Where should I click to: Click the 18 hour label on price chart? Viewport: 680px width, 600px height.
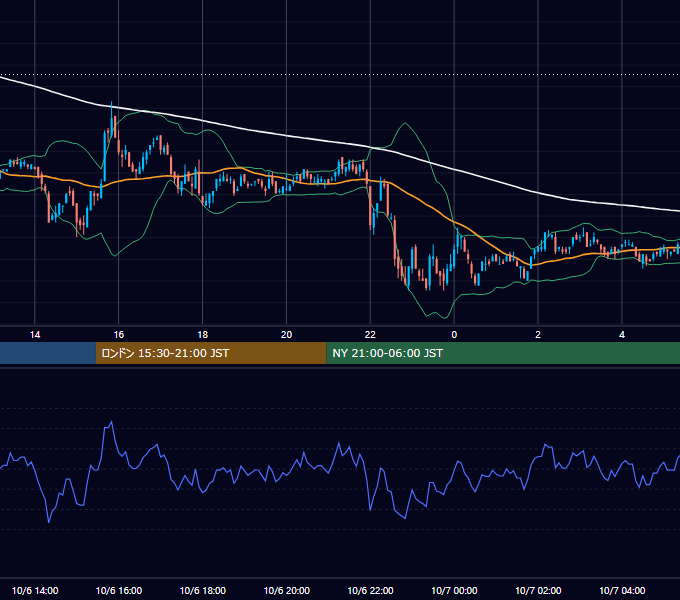(203, 335)
